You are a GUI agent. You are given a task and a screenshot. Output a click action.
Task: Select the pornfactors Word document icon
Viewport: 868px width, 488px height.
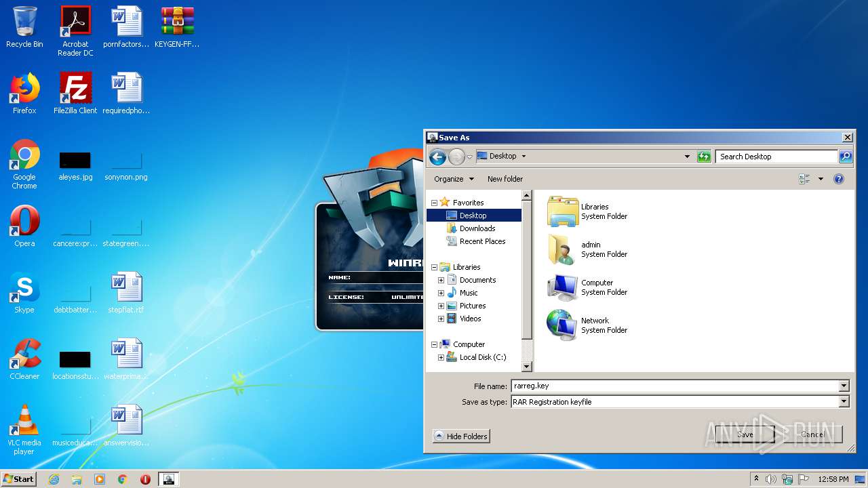(x=126, y=27)
